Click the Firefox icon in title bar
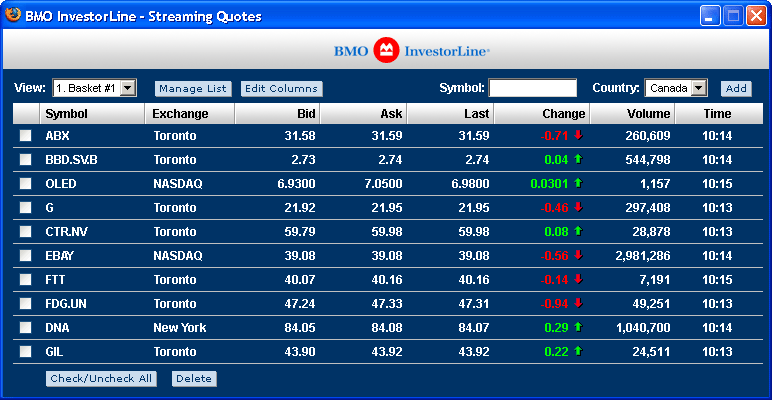 tap(13, 15)
